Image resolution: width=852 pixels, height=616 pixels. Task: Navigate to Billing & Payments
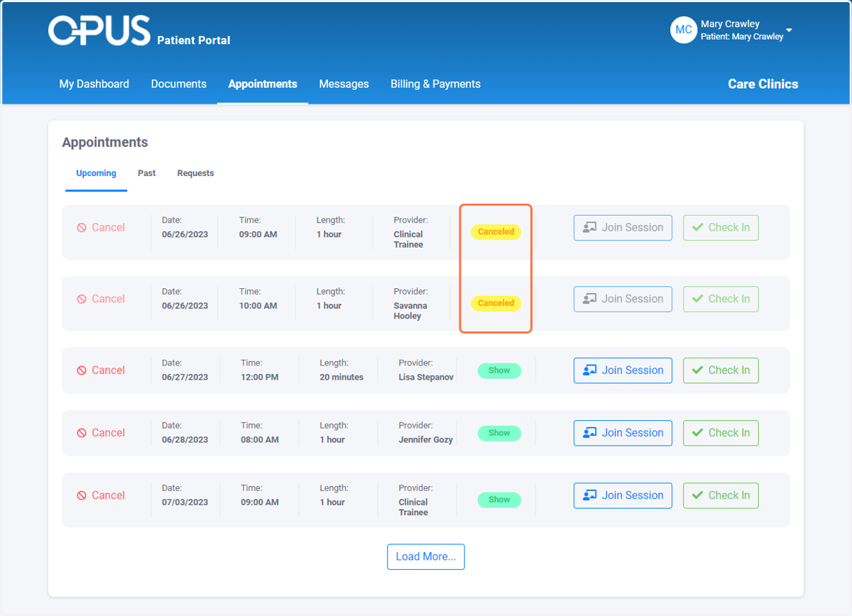tap(435, 84)
